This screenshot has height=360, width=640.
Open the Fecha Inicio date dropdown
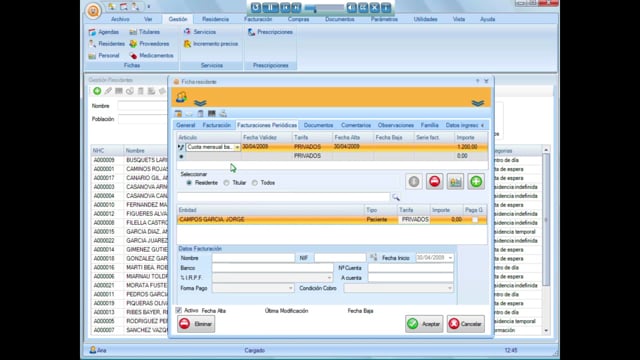[450, 258]
